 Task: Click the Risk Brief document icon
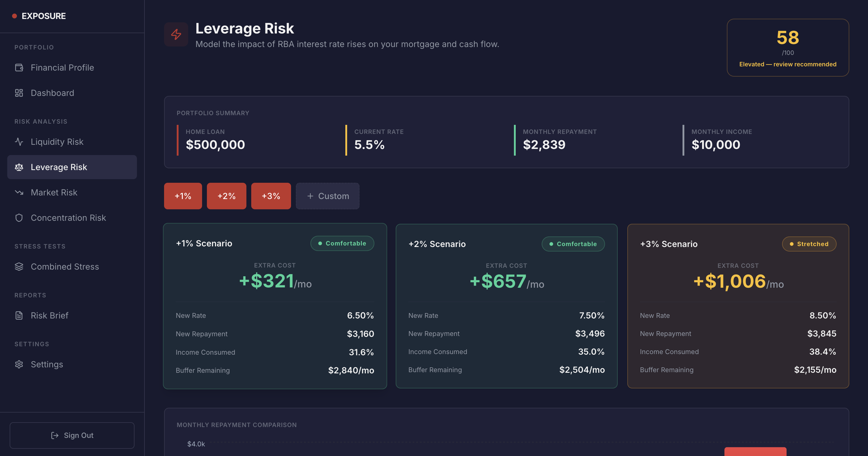coord(19,315)
